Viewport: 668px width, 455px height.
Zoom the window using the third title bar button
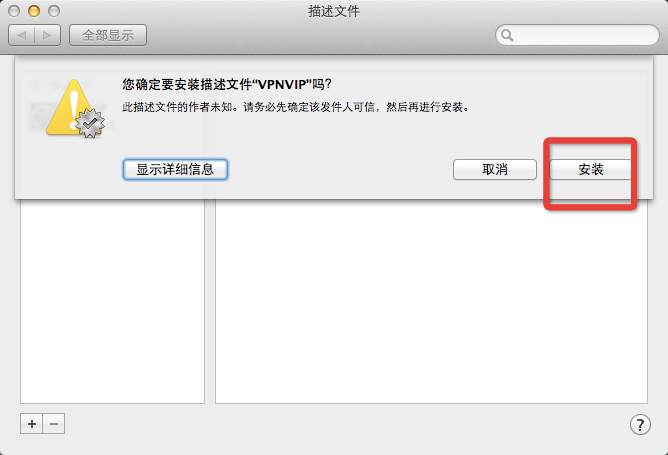point(54,11)
